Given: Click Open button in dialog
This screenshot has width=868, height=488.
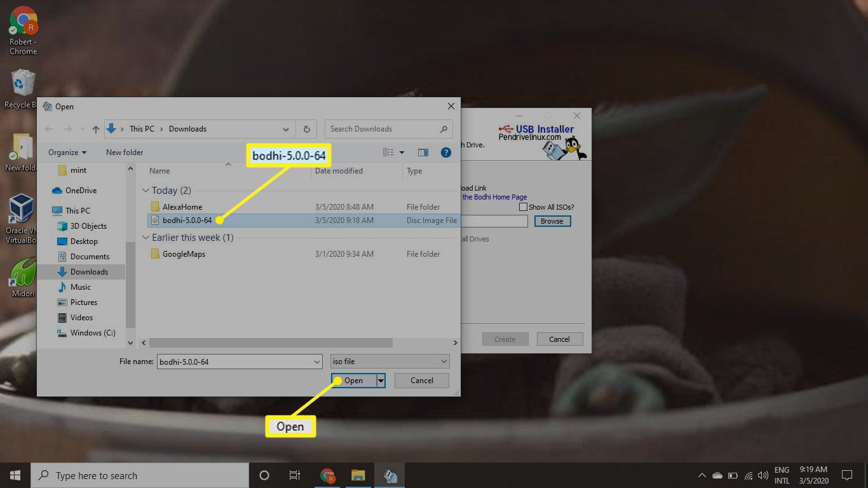Looking at the screenshot, I should click(353, 381).
